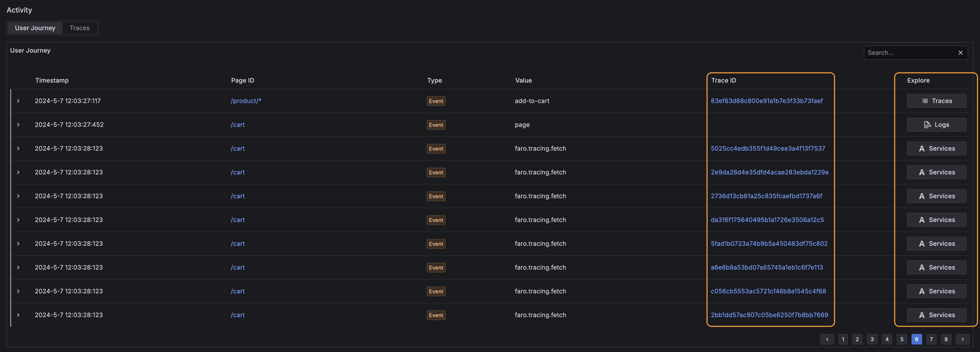Expand the add-to-cart event row
The image size is (980, 352).
pos(18,101)
